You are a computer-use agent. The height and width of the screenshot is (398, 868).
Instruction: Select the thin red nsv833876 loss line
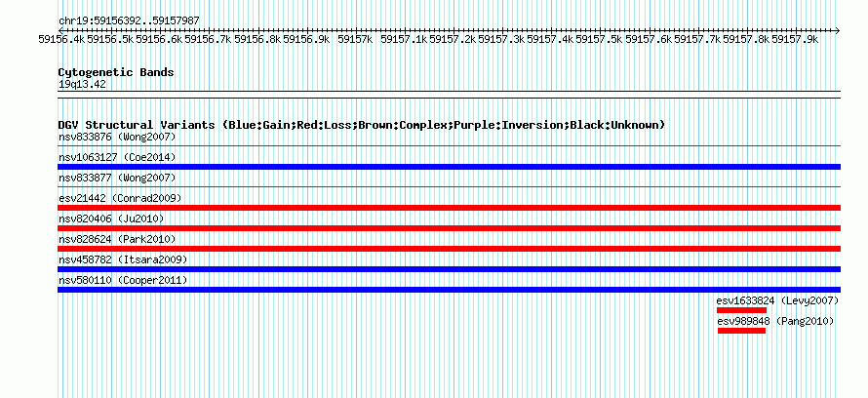(449, 146)
